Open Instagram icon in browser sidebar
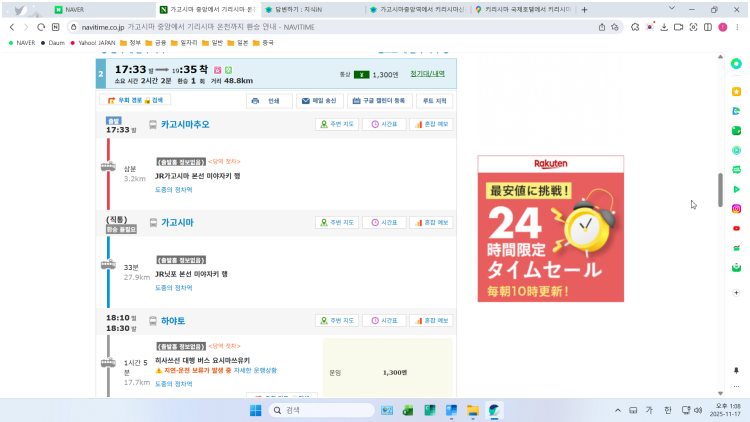750x422 pixels. tap(736, 208)
